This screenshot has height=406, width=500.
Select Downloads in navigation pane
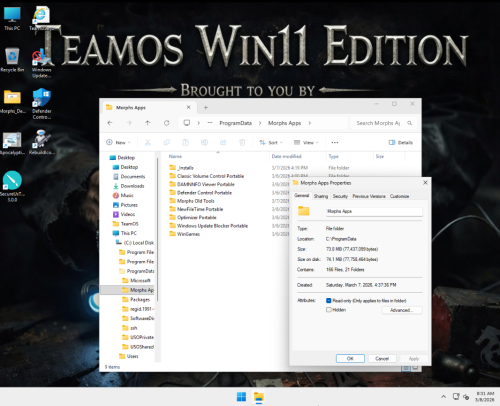coord(129,186)
